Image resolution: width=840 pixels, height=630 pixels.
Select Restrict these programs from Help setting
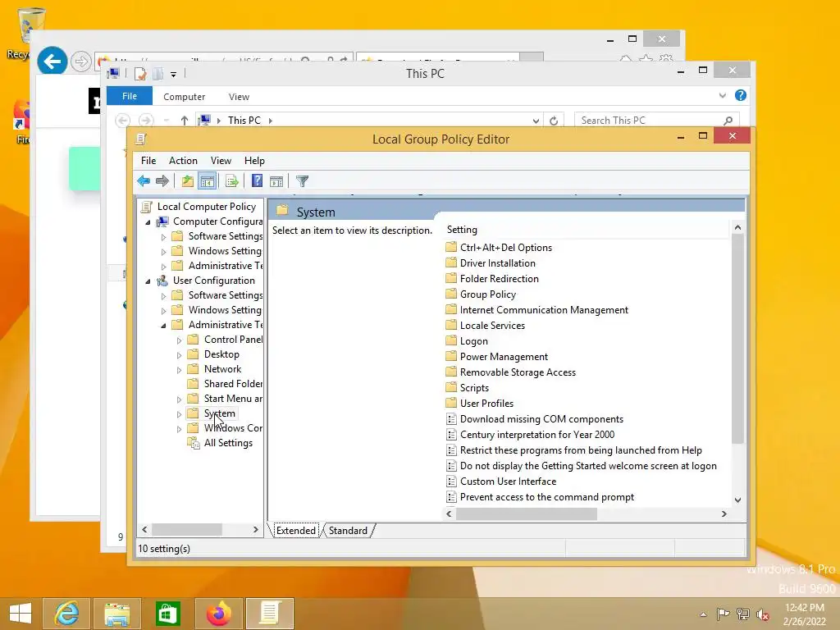click(x=574, y=450)
